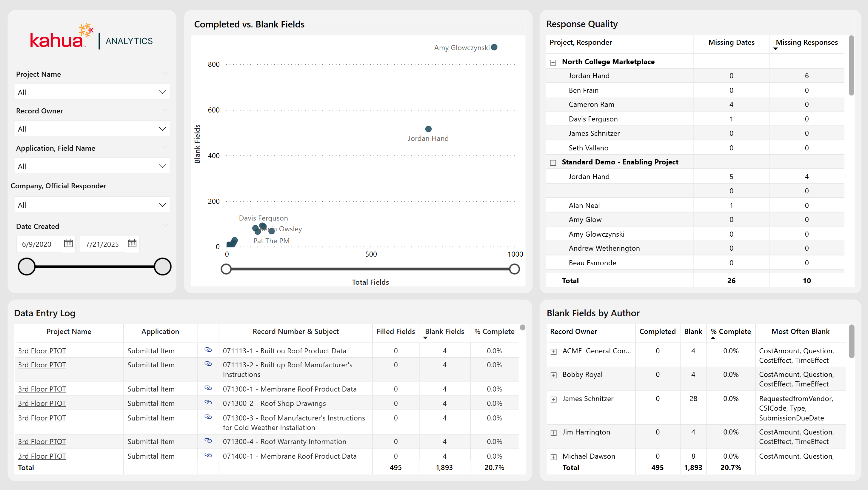
Task: Open Company, Official Responder dropdown
Action: [92, 205]
